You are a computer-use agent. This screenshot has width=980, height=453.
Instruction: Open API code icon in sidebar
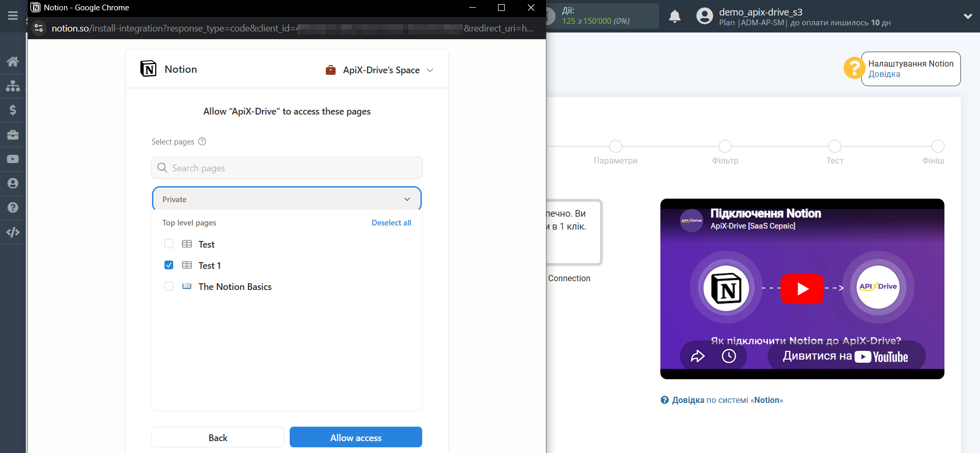coord(13,232)
